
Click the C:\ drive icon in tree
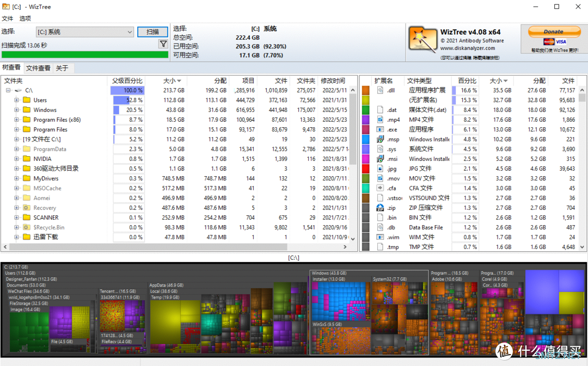[18, 90]
